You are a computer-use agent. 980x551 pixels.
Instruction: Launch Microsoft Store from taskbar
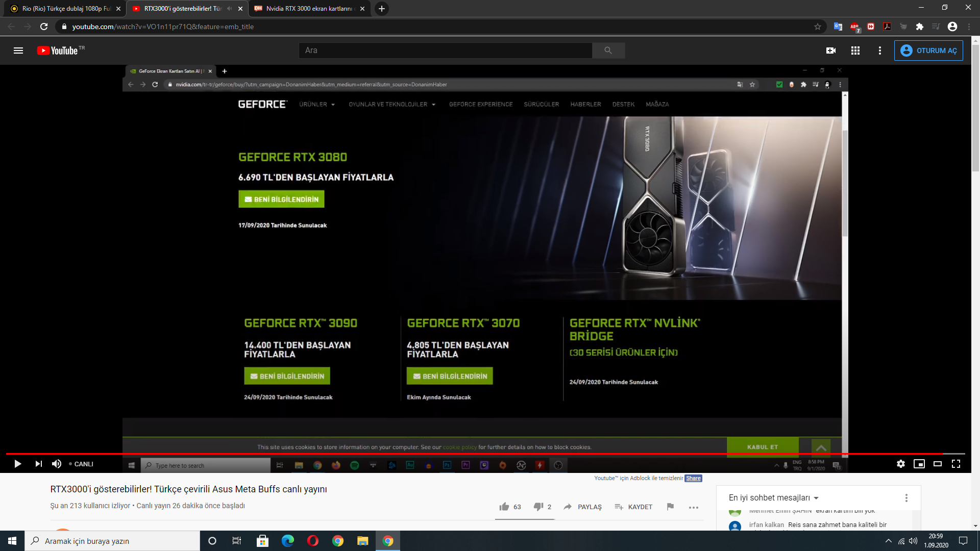coord(262,541)
